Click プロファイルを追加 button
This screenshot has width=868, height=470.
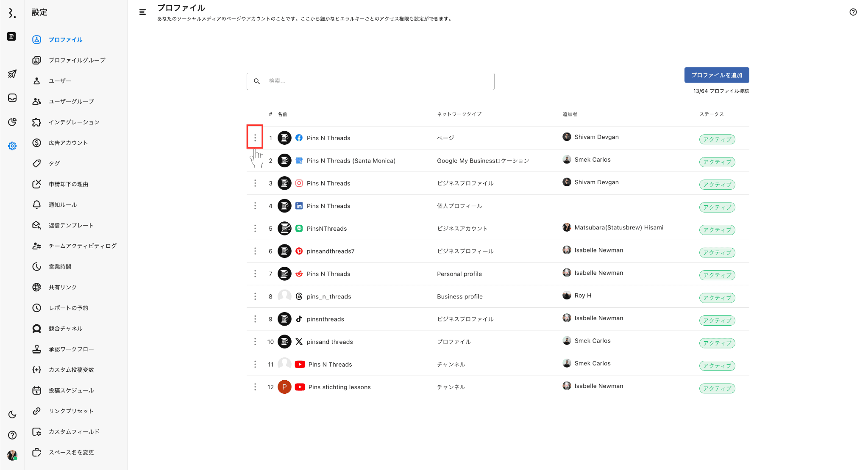[716, 75]
